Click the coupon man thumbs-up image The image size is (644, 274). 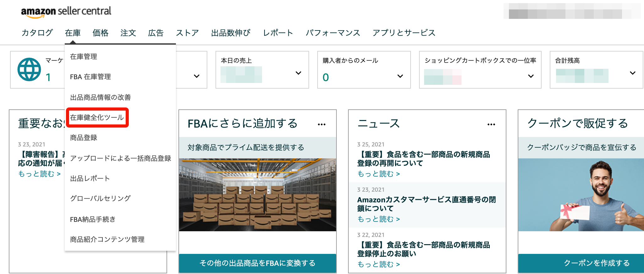coord(581,195)
